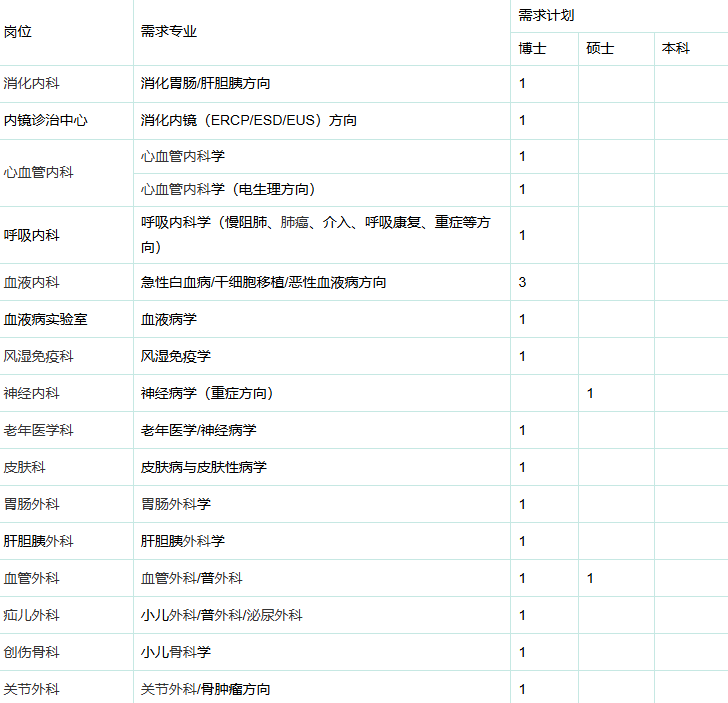
Task: Select the 皮肤病与皮肤性病学 specialty cell
Action: (x=204, y=468)
